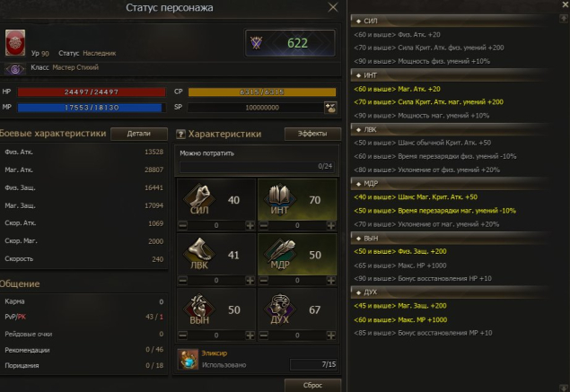
Task: Open the Детали combat details button
Action: click(x=139, y=134)
